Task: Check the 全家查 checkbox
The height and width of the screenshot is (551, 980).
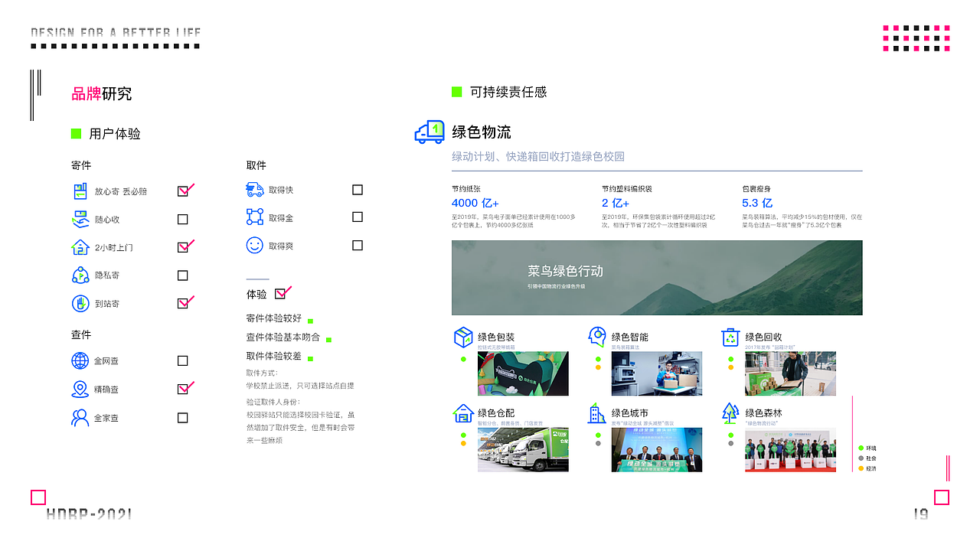Action: pos(182,418)
